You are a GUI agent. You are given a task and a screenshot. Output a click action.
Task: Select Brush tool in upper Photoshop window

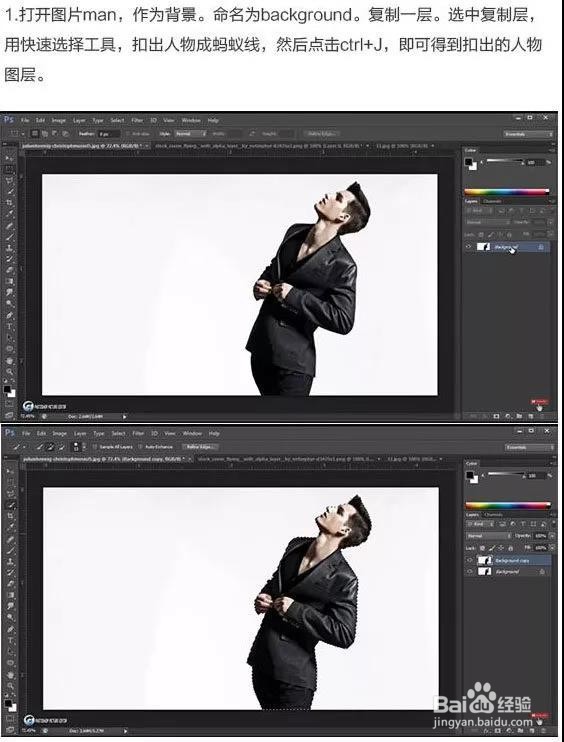tap(9, 237)
